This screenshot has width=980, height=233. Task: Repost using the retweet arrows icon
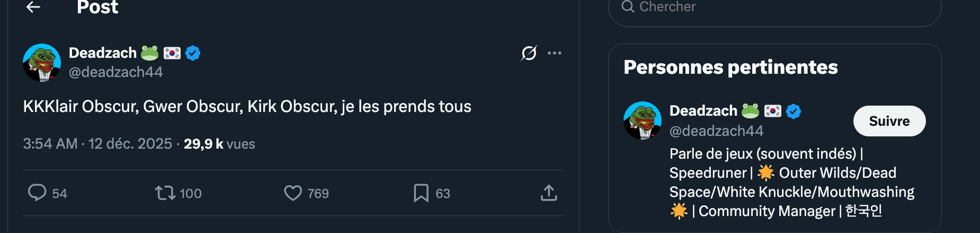point(165,193)
